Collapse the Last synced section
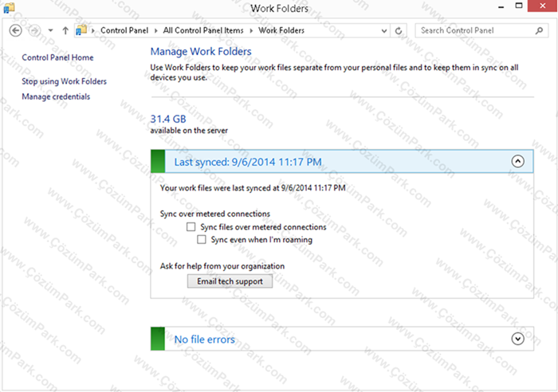The width and height of the screenshot is (558, 392). point(518,162)
